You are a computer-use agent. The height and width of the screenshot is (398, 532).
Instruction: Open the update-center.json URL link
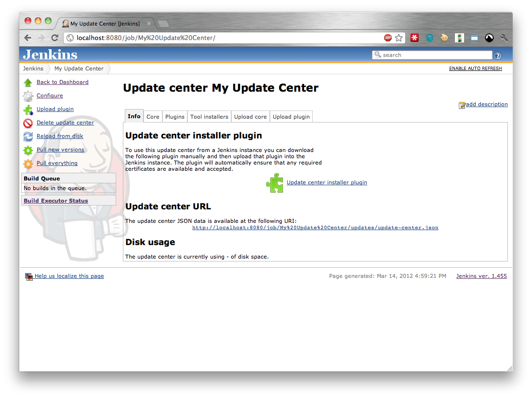pyautogui.click(x=315, y=228)
